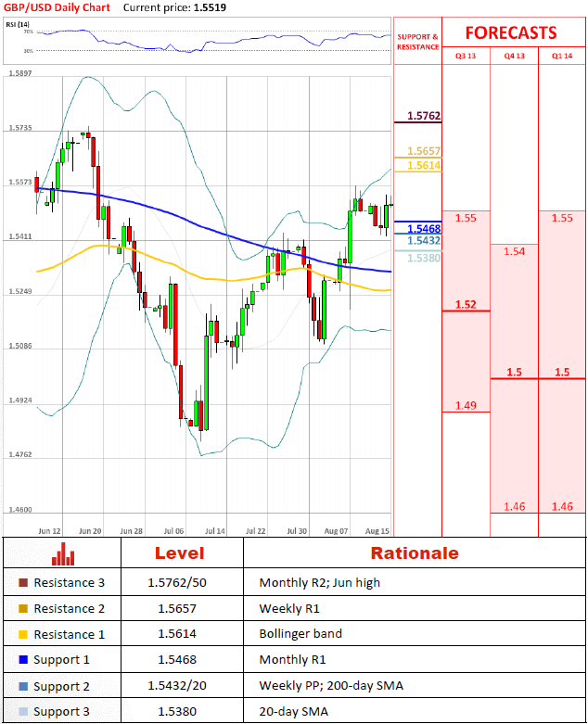Screen dimensions: 588x724
Task: Select the Q3 13 forecast column header
Action: (x=466, y=56)
